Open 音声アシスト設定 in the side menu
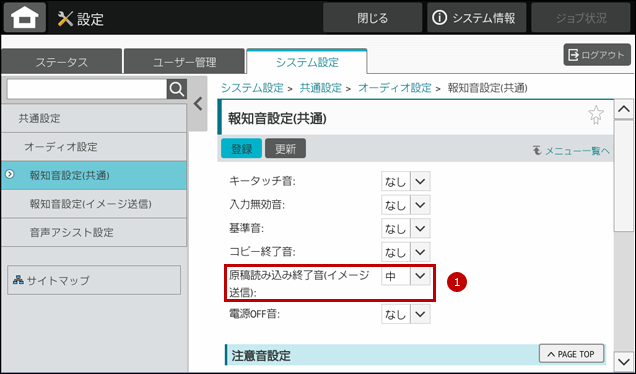 tap(94, 232)
